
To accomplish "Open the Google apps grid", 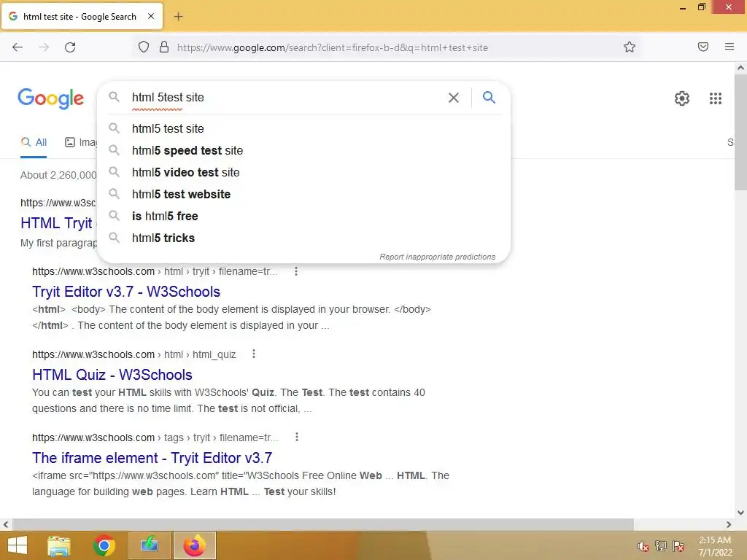I will (716, 98).
